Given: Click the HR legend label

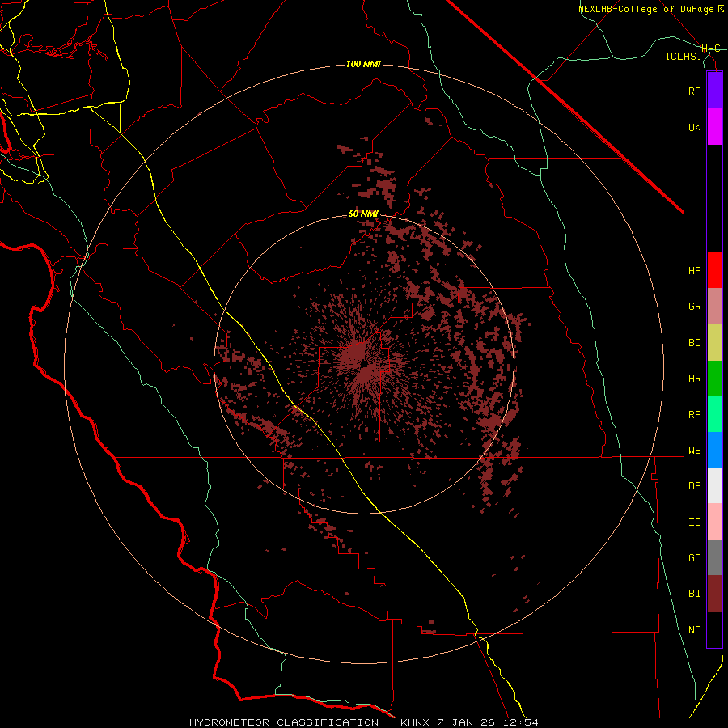Looking at the screenshot, I should 694,379.
